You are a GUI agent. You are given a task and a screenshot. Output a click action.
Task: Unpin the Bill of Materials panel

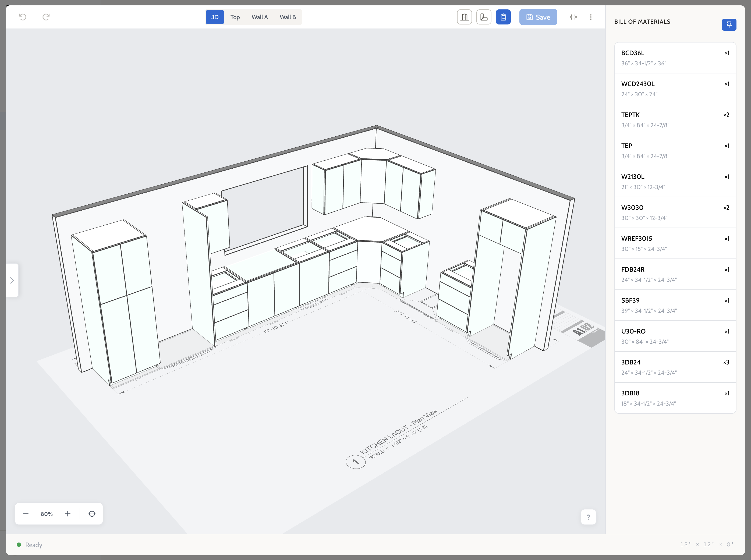pyautogui.click(x=729, y=24)
